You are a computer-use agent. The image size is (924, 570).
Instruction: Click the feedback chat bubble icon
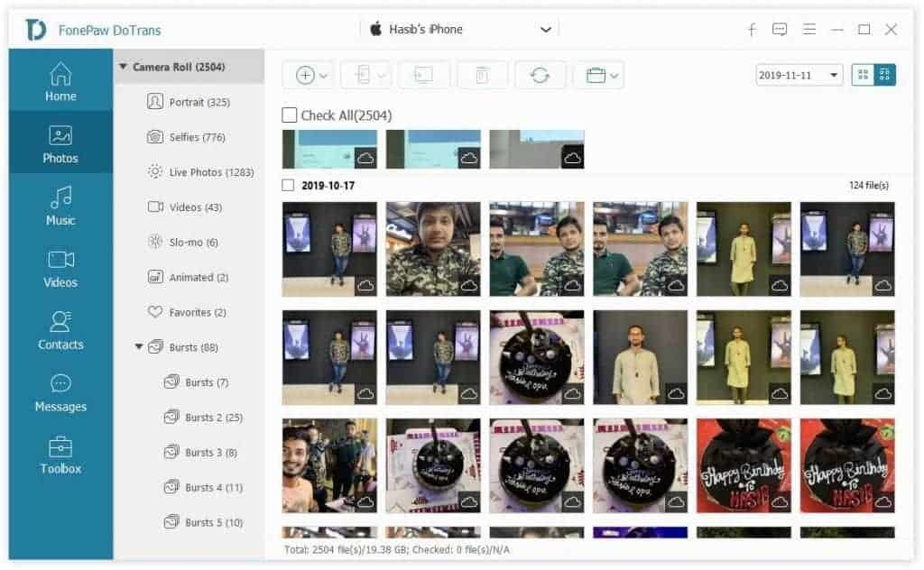point(780,30)
